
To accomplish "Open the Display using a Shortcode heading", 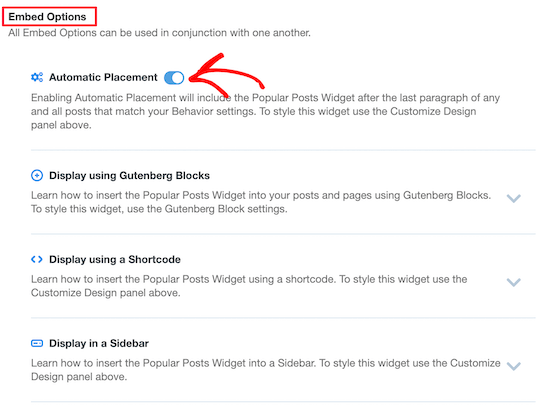I will click(x=115, y=259).
